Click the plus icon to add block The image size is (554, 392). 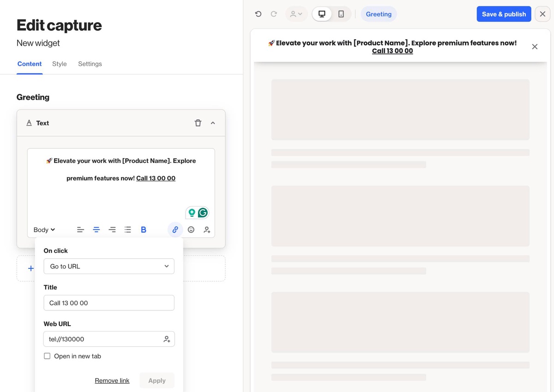31,268
